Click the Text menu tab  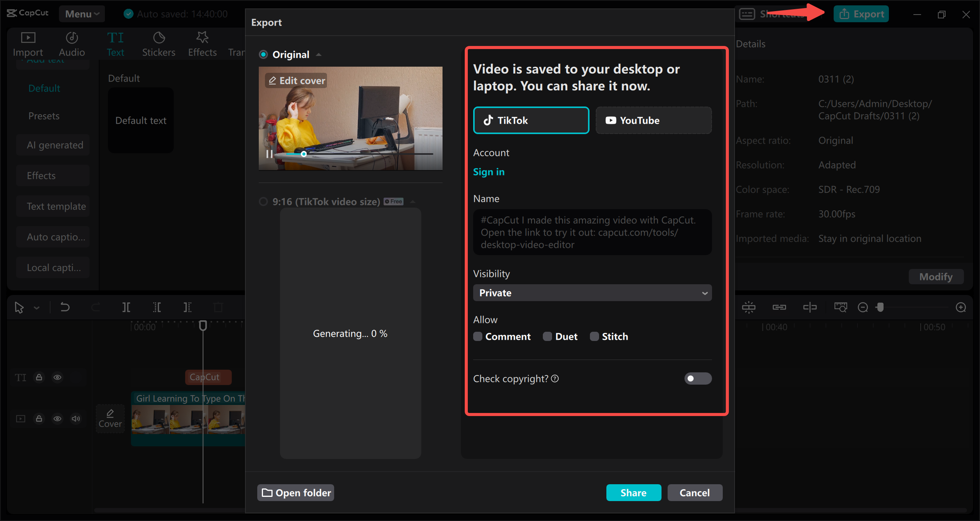click(115, 43)
